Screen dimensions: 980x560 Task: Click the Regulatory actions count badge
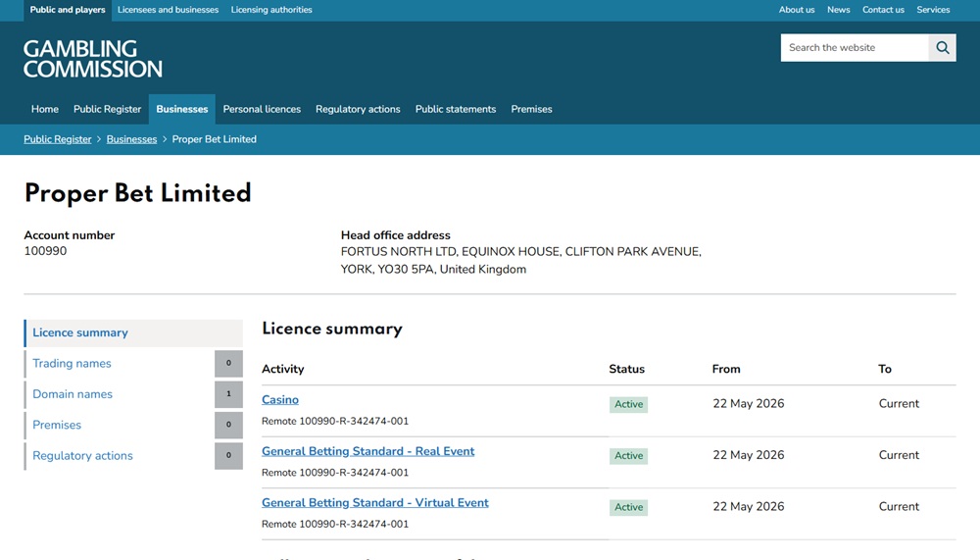click(x=228, y=455)
